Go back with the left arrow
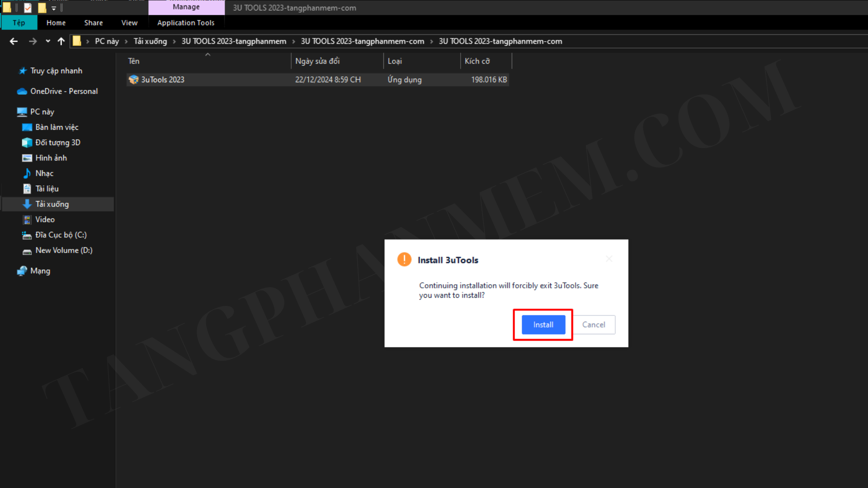 point(14,41)
